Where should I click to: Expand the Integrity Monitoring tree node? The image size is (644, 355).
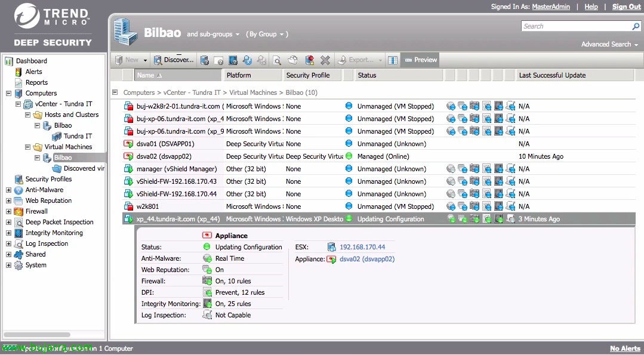(x=8, y=233)
